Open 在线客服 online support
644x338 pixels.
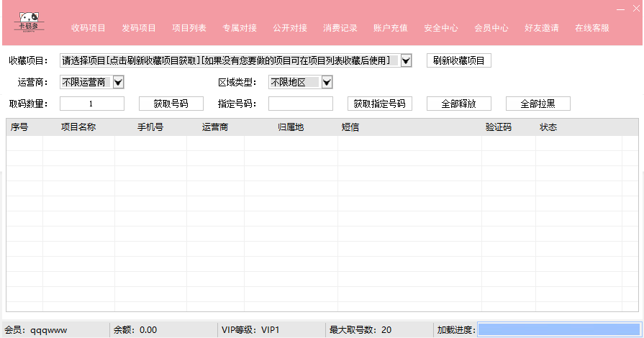point(592,28)
